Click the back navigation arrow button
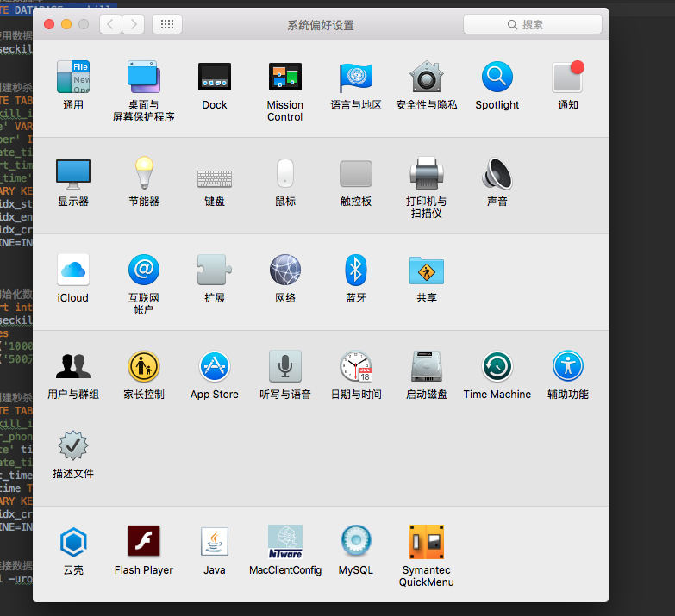This screenshot has height=616, width=675. pyautogui.click(x=110, y=24)
